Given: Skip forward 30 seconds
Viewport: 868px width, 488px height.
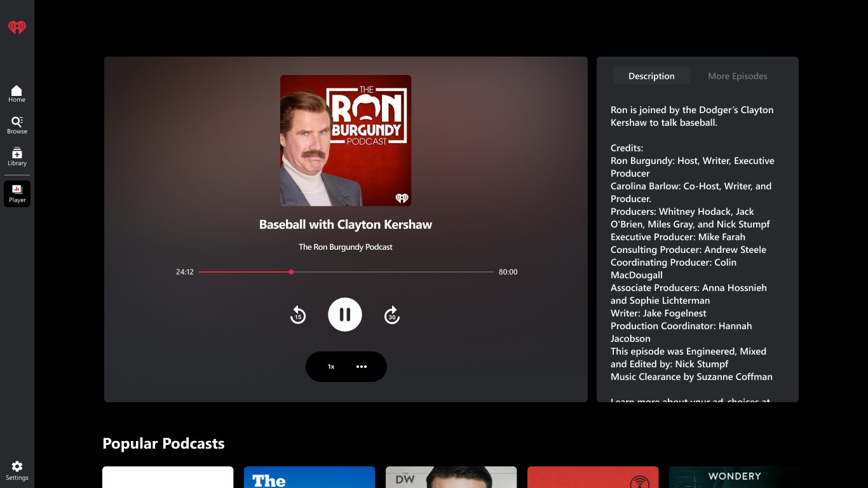Looking at the screenshot, I should [392, 315].
